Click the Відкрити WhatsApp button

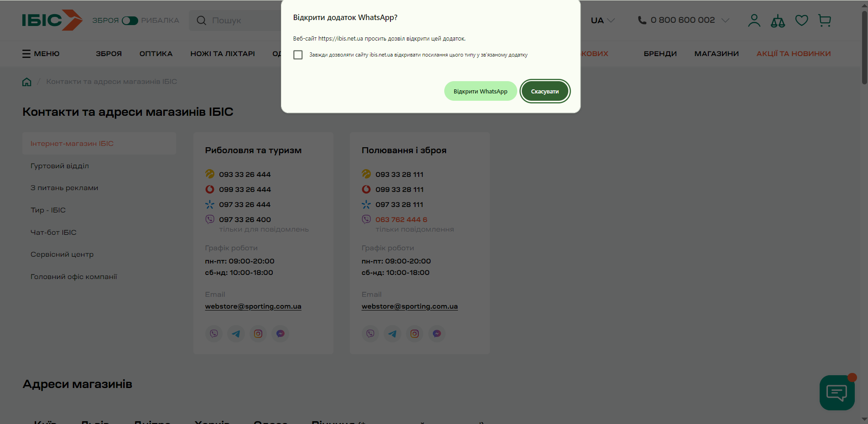(x=480, y=91)
